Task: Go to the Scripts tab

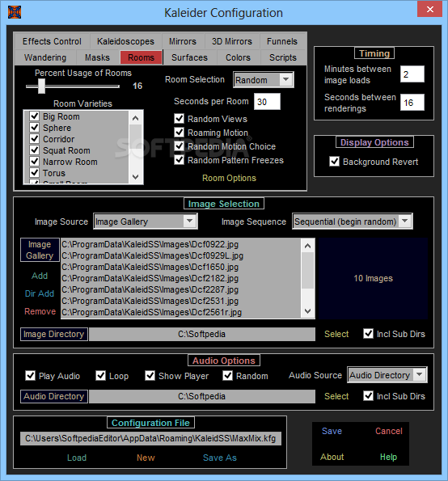Action: click(x=283, y=57)
